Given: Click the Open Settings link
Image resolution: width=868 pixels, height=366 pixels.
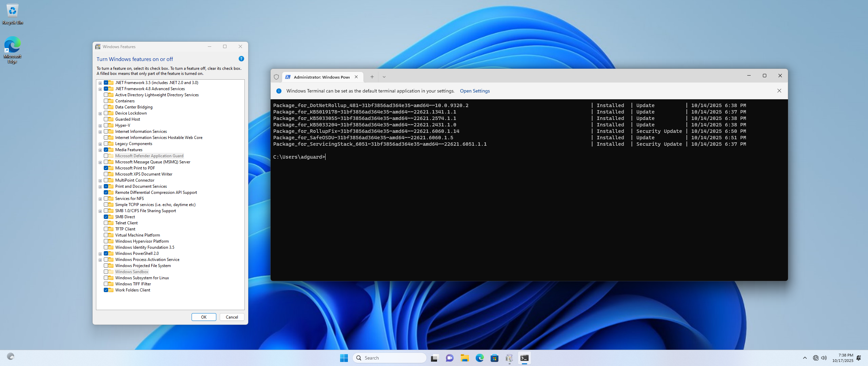Looking at the screenshot, I should pos(475,91).
